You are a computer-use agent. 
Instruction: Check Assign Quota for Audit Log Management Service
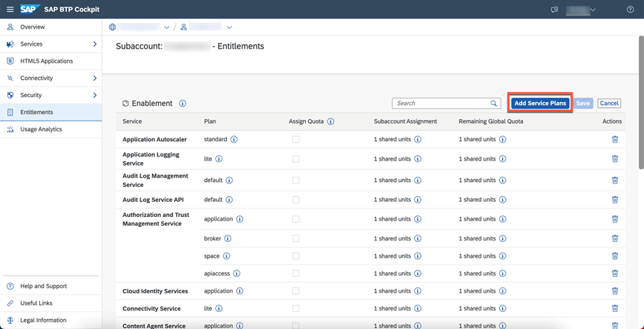(x=296, y=180)
